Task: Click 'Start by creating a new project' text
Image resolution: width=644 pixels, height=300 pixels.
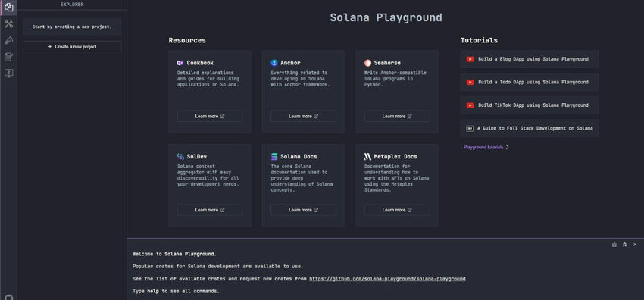Action: pyautogui.click(x=72, y=27)
